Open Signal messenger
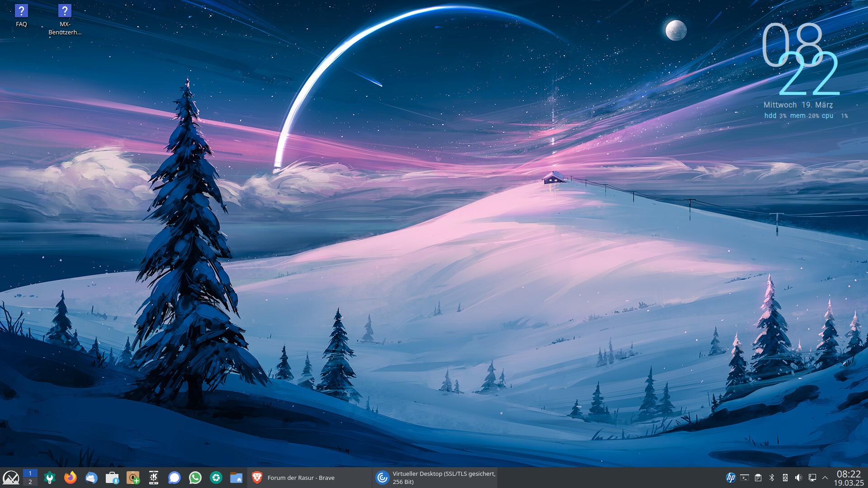This screenshot has width=868, height=488. click(x=175, y=478)
